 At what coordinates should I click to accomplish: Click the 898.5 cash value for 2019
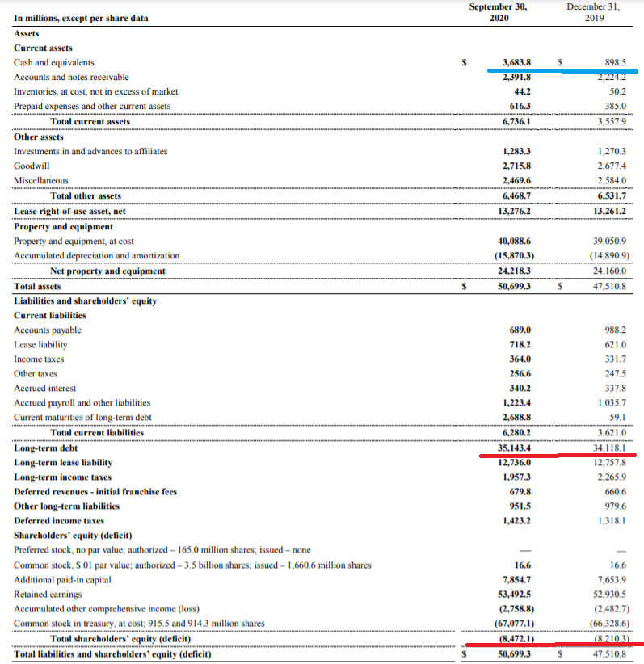[615, 62]
